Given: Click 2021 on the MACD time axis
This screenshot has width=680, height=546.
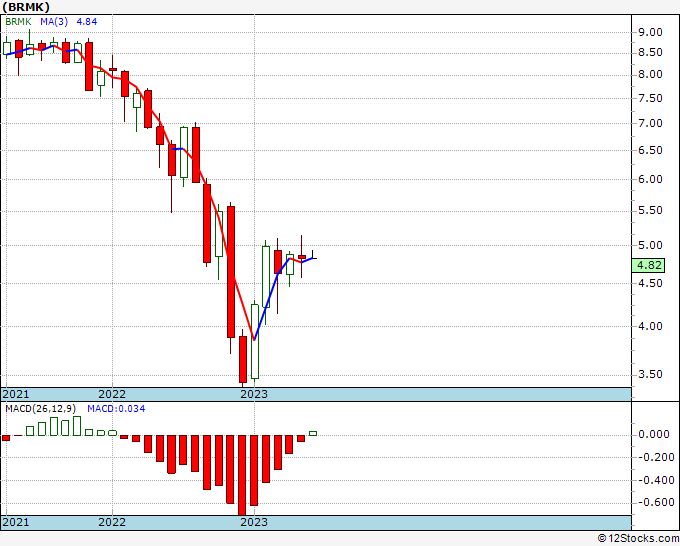Looking at the screenshot, I should tap(16, 522).
